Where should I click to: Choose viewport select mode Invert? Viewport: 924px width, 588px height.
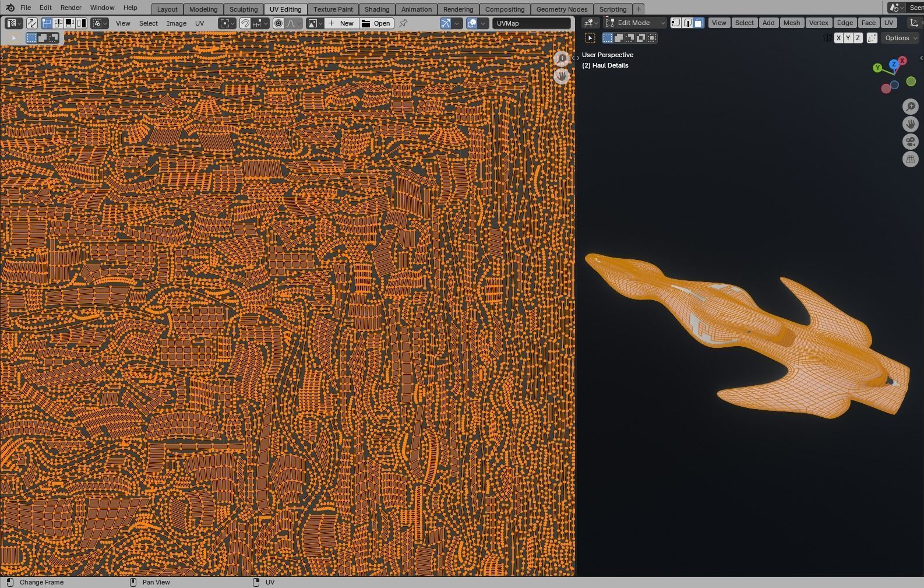pyautogui.click(x=641, y=38)
